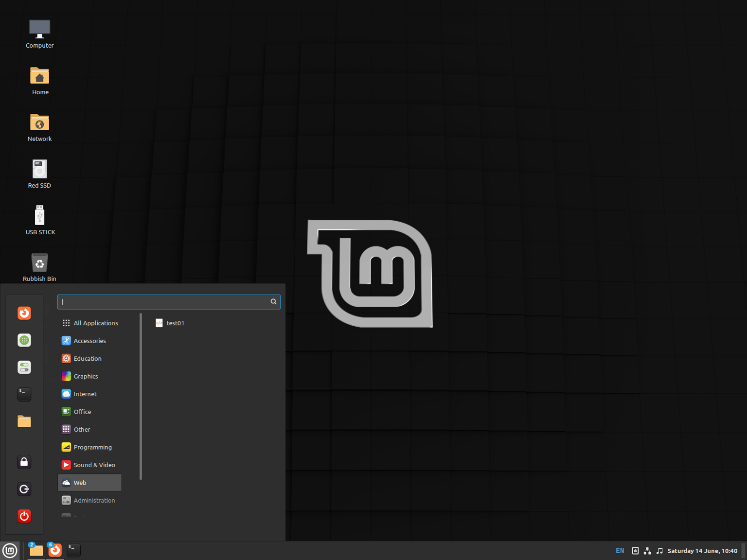Screen dimensions: 747x560
Task: Click the Computer desktop icon
Action: 39,34
